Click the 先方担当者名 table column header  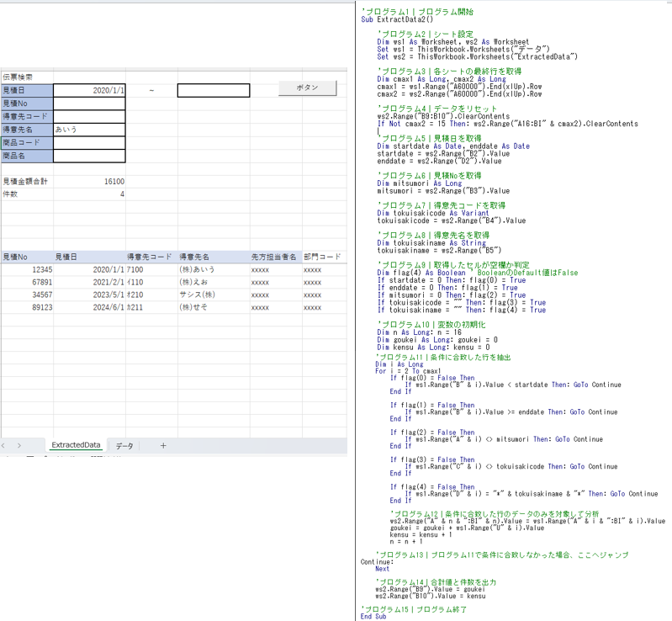click(276, 257)
